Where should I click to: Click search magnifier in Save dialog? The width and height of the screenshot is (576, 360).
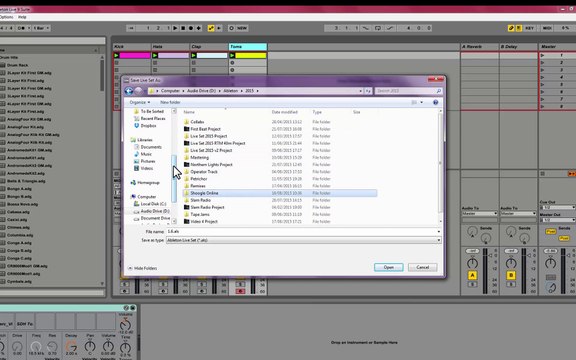[x=439, y=91]
